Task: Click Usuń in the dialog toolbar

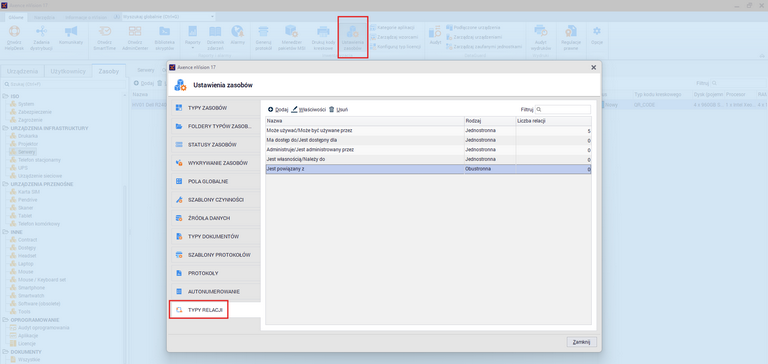Action: click(x=338, y=110)
